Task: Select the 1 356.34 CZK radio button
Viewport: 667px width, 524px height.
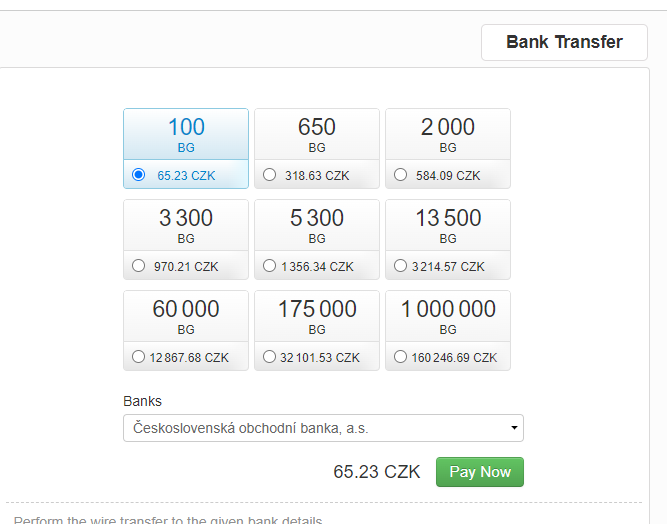Action: 269,266
